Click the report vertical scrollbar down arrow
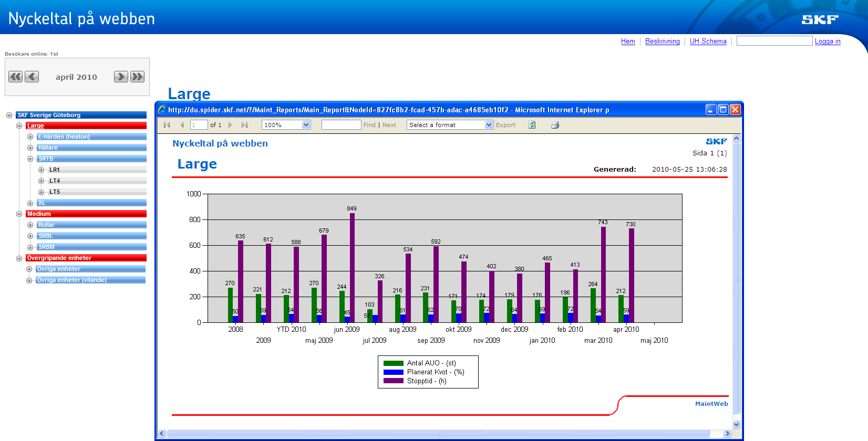868x441 pixels. click(x=736, y=424)
